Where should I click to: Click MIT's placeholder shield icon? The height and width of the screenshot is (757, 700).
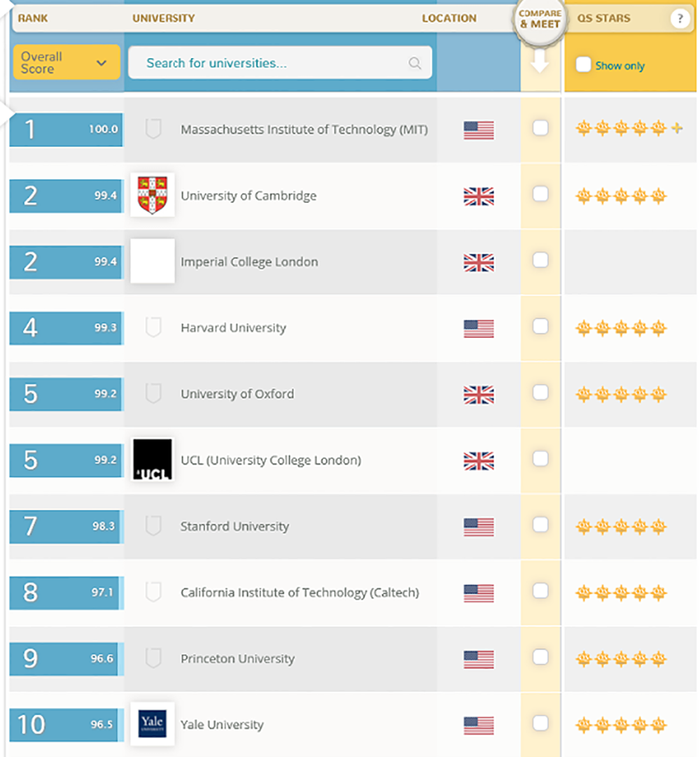[x=153, y=129]
